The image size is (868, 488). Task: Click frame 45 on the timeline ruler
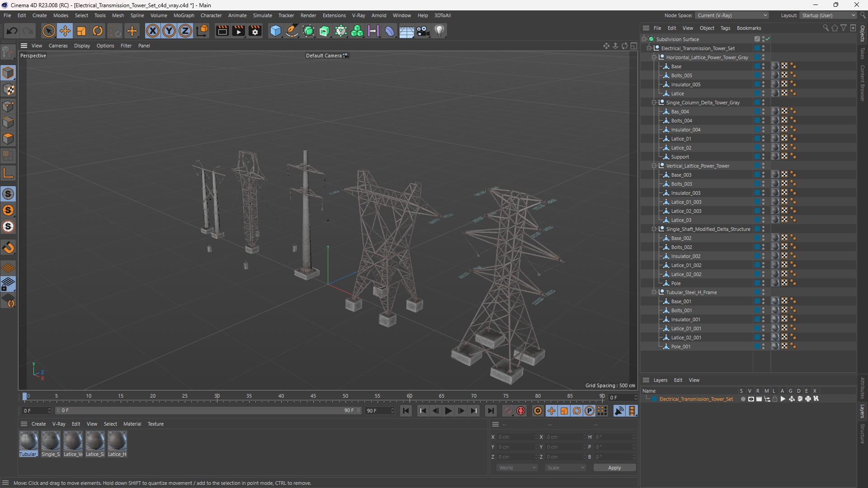coord(313,396)
